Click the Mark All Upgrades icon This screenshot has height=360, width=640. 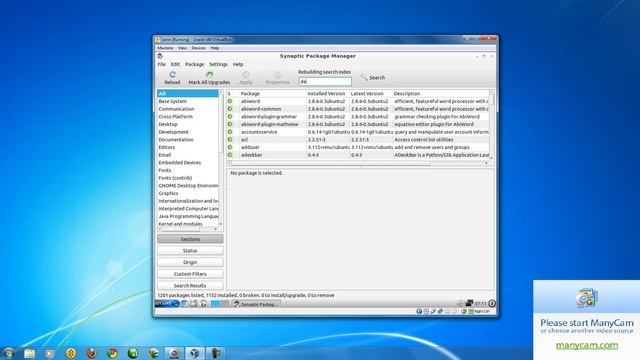(209, 75)
